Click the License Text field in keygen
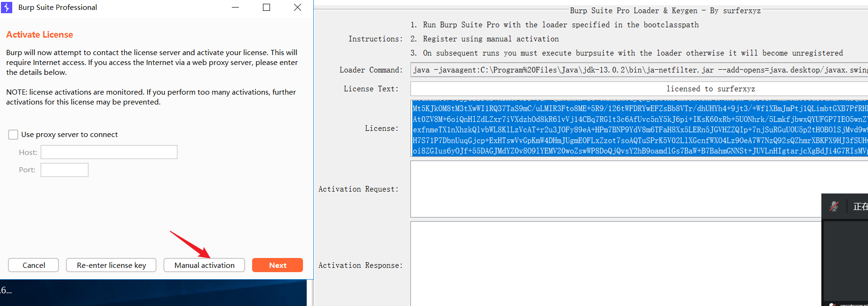 pyautogui.click(x=639, y=89)
